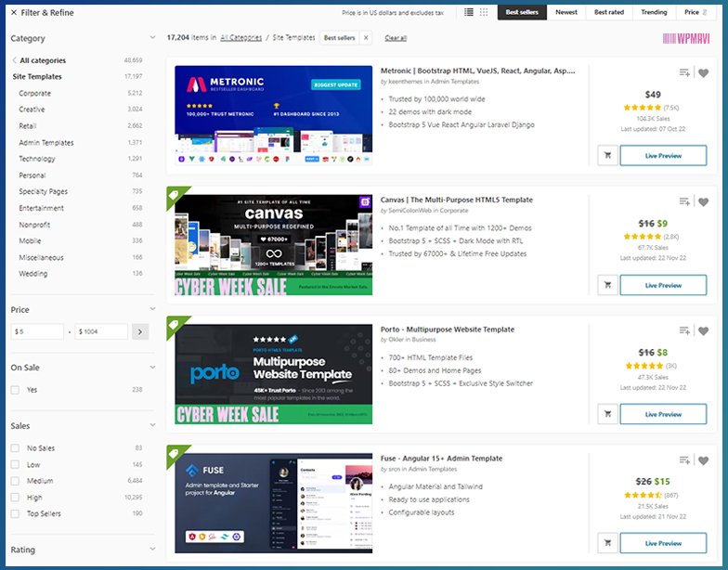Sort by Trending tab
Viewport: 728px width, 570px height.
tap(654, 12)
